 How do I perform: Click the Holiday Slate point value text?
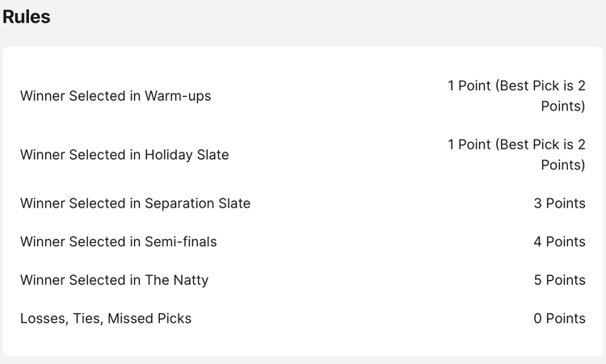click(516, 154)
